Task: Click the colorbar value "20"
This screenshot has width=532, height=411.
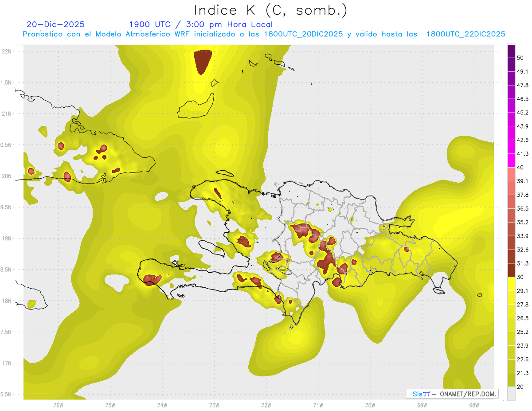Action: point(520,387)
